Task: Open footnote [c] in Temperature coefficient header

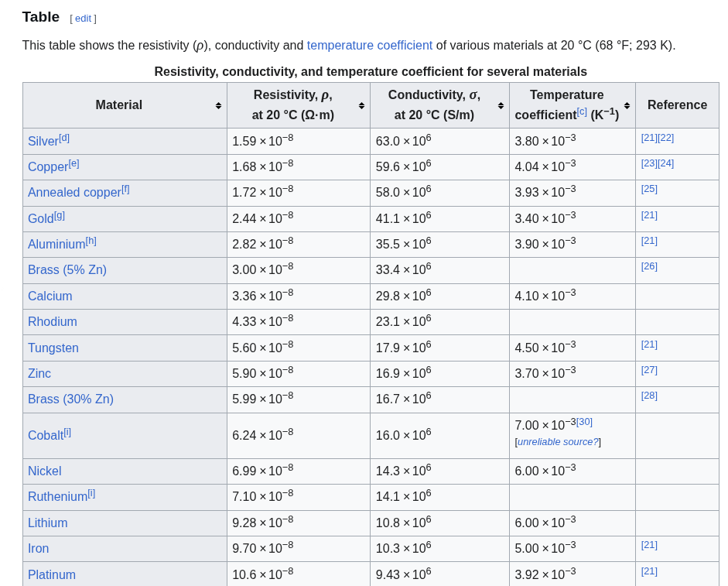Action: [582, 112]
